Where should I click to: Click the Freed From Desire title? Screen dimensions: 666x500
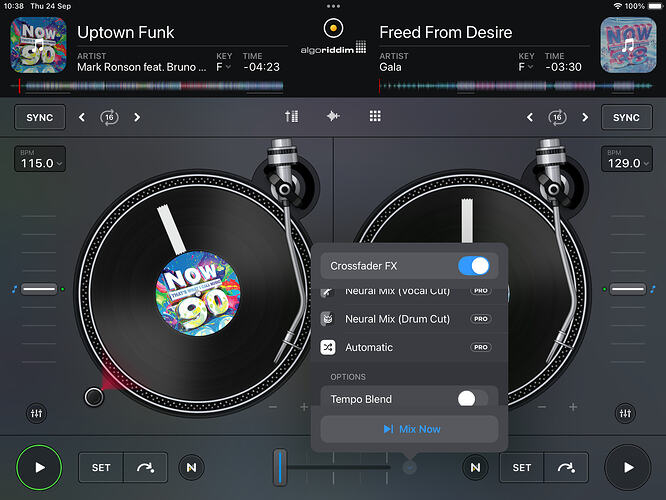tap(446, 32)
